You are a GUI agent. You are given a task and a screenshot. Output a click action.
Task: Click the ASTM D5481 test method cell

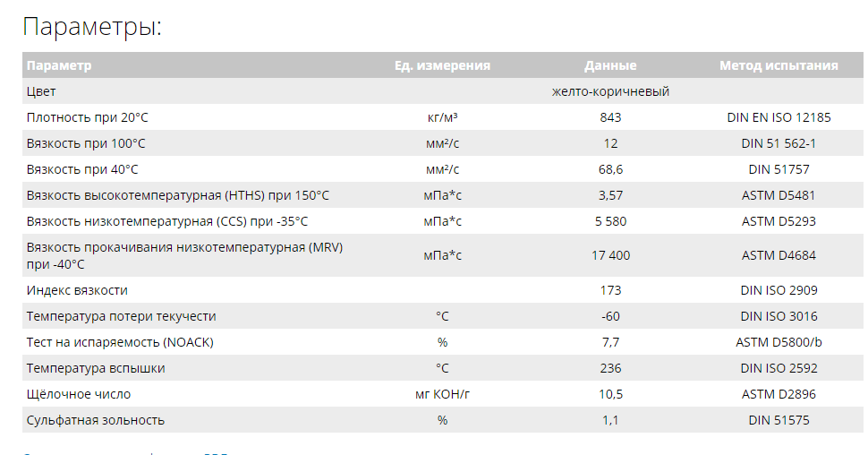click(x=779, y=195)
